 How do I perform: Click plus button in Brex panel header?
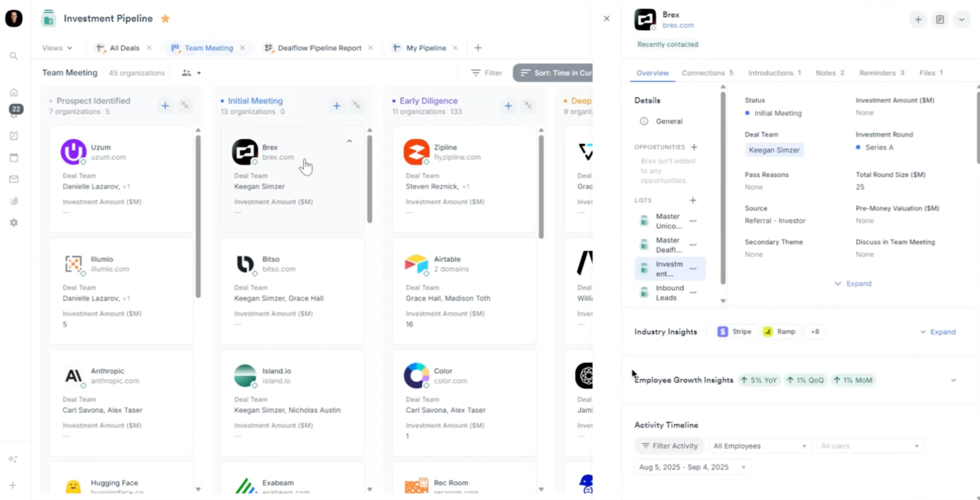pyautogui.click(x=918, y=20)
